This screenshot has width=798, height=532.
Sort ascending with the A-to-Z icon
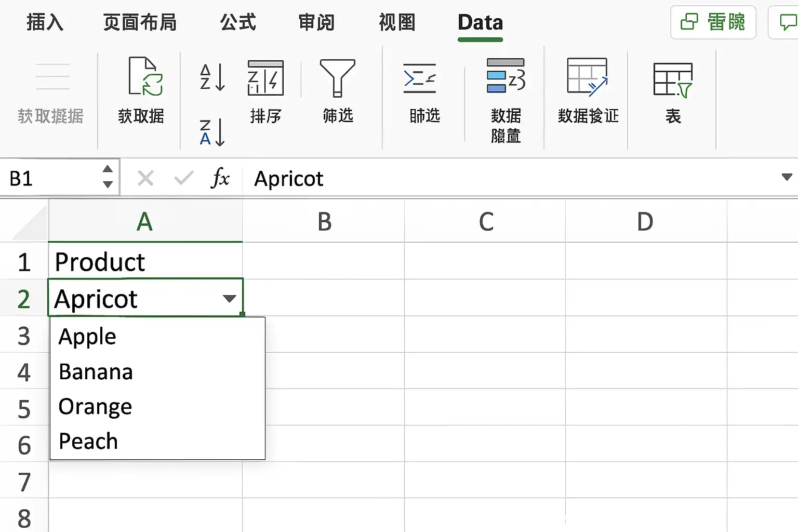212,77
